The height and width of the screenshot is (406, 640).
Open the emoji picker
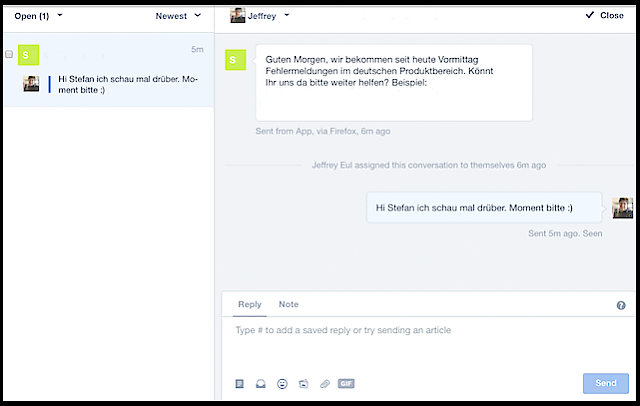(282, 383)
